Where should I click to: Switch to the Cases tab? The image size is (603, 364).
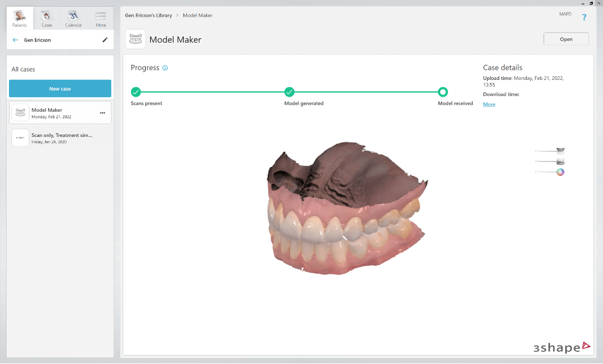click(46, 18)
